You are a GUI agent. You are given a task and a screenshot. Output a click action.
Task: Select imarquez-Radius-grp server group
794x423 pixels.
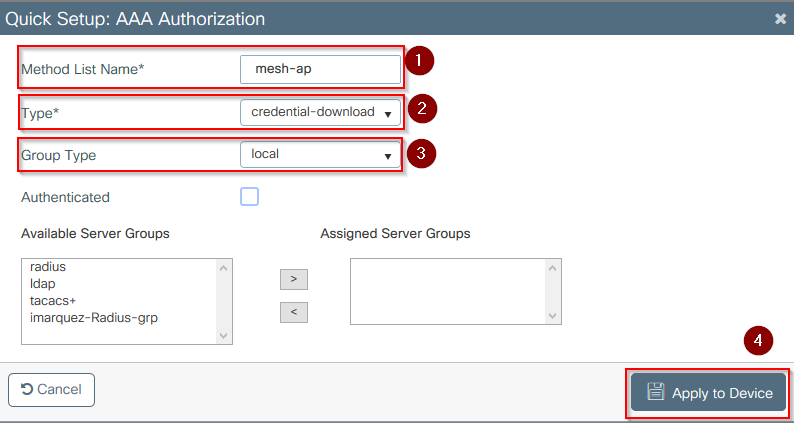(x=94, y=318)
